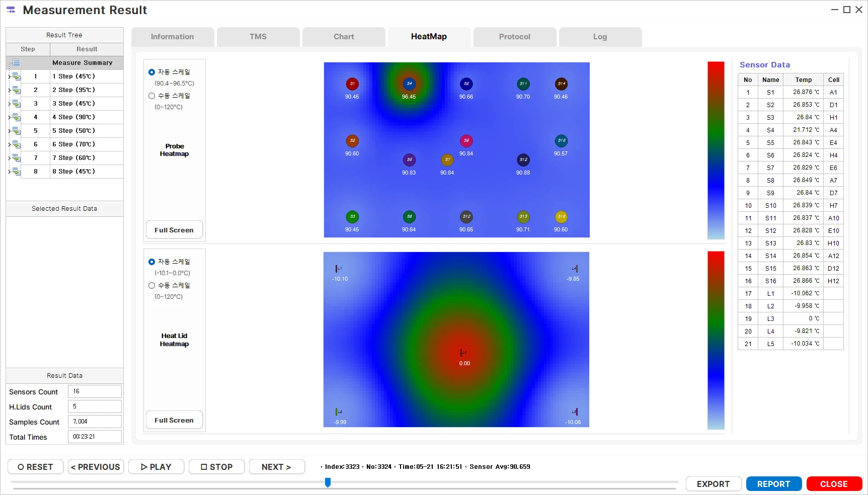Click the S2 sensor marker reading 90.60
Image resolution: width=868 pixels, height=495 pixels.
click(352, 141)
